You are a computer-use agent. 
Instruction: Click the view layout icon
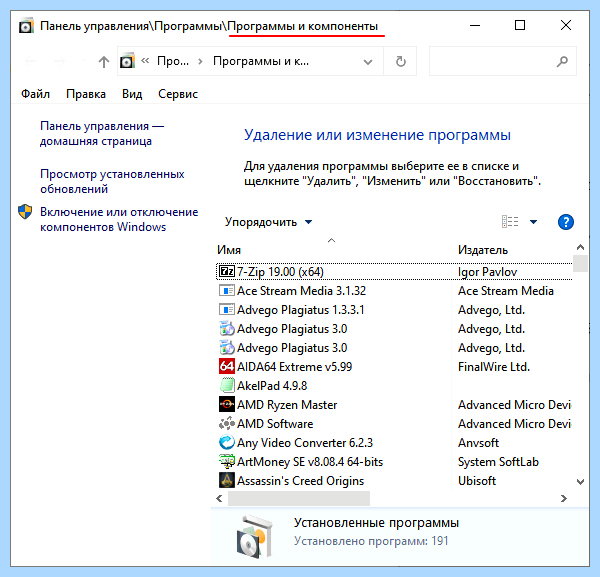pyautogui.click(x=510, y=222)
